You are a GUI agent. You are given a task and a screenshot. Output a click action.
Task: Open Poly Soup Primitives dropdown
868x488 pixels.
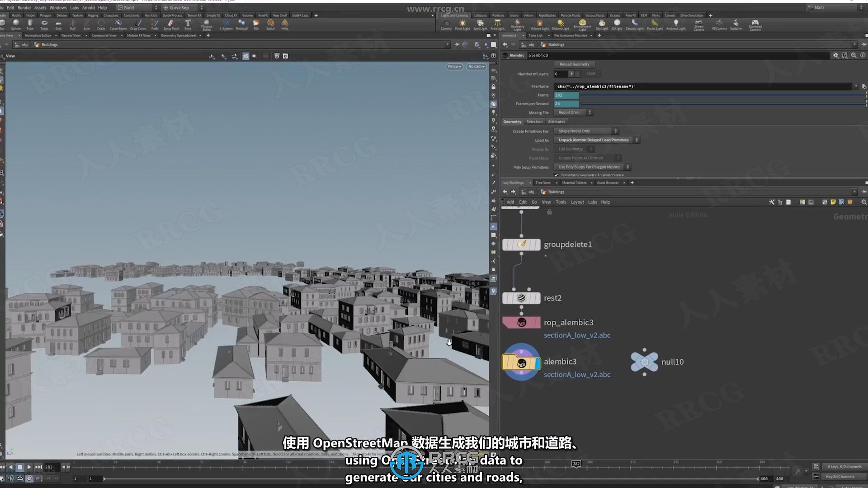coord(593,167)
